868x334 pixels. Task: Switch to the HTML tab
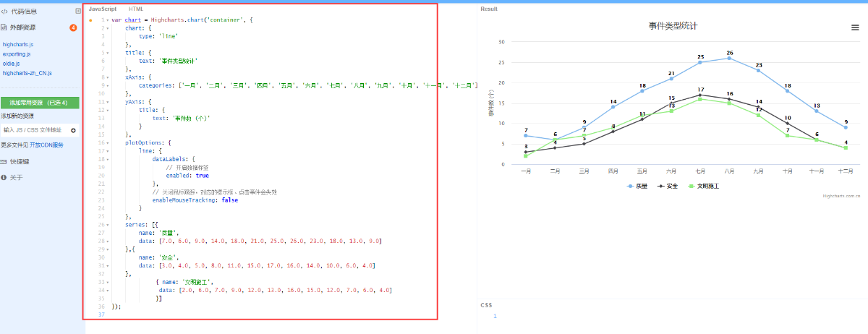pyautogui.click(x=136, y=9)
